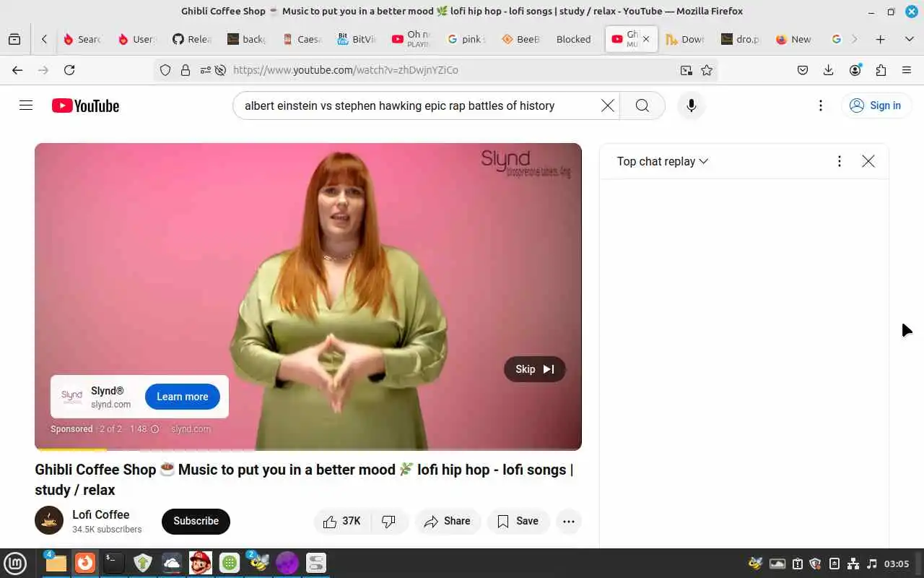Switch to the playing 'Oh no' YouTube tab
The width and height of the screenshot is (924, 578).
coord(413,40)
